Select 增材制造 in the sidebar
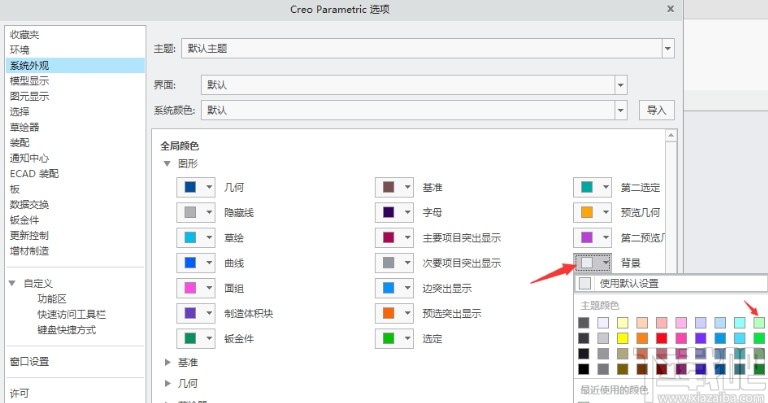Viewport: 768px width, 403px height. [29, 251]
